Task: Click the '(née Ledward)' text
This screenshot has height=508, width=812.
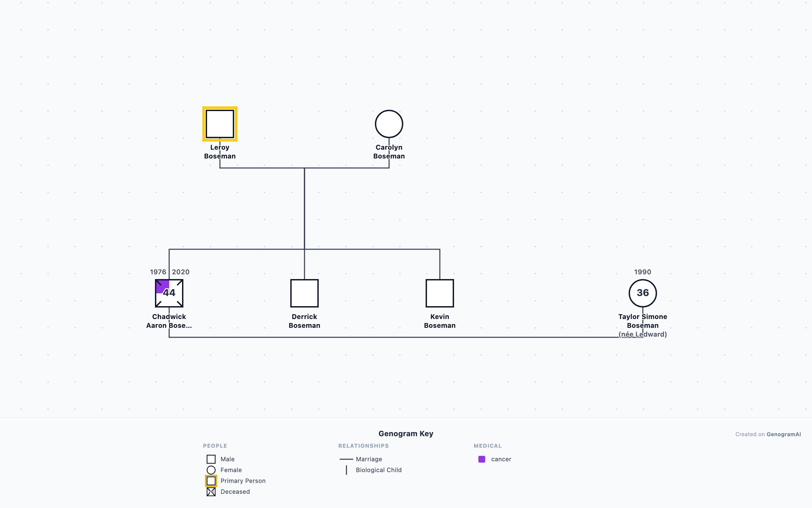Action: [643, 334]
